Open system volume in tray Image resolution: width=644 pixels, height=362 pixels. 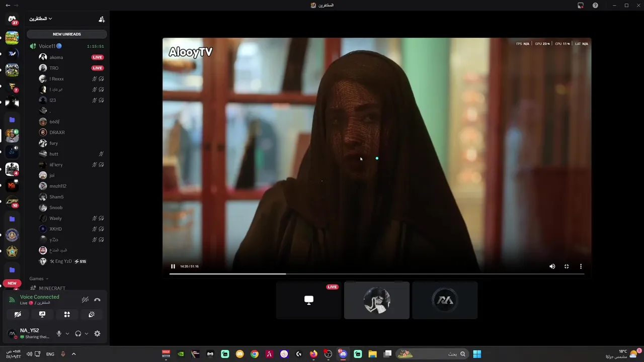[x=29, y=354]
